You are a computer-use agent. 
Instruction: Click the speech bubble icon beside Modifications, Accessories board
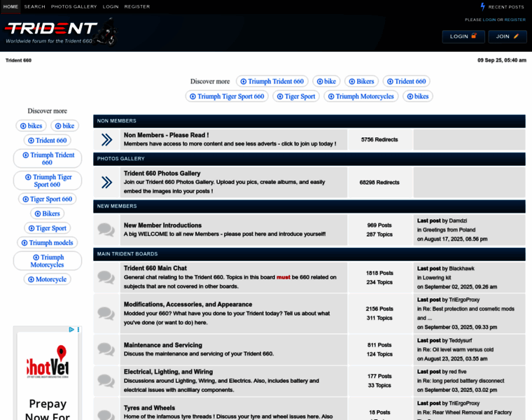(x=106, y=313)
